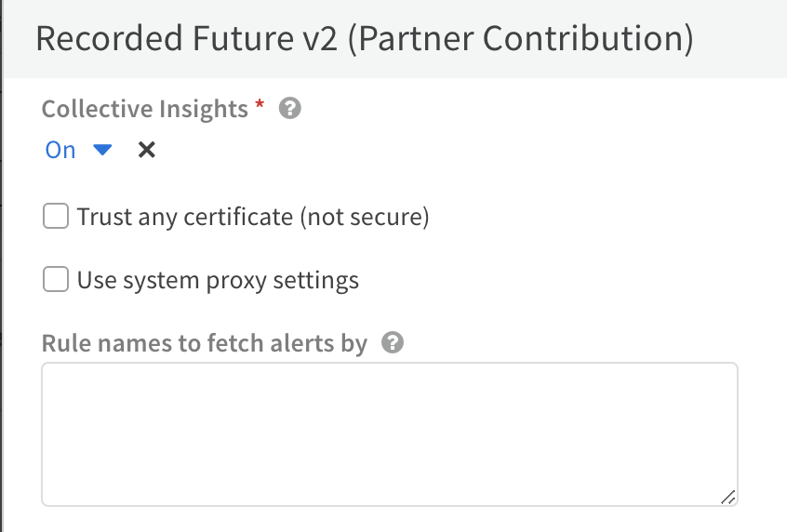The height and width of the screenshot is (532, 787).
Task: Click the "Rule names to fetch alerts by" label
Action: 205,343
